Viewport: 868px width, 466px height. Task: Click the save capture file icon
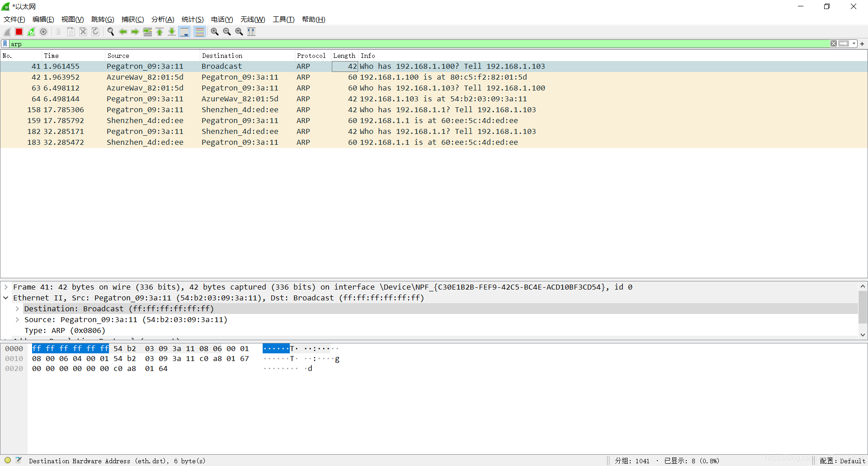point(71,32)
